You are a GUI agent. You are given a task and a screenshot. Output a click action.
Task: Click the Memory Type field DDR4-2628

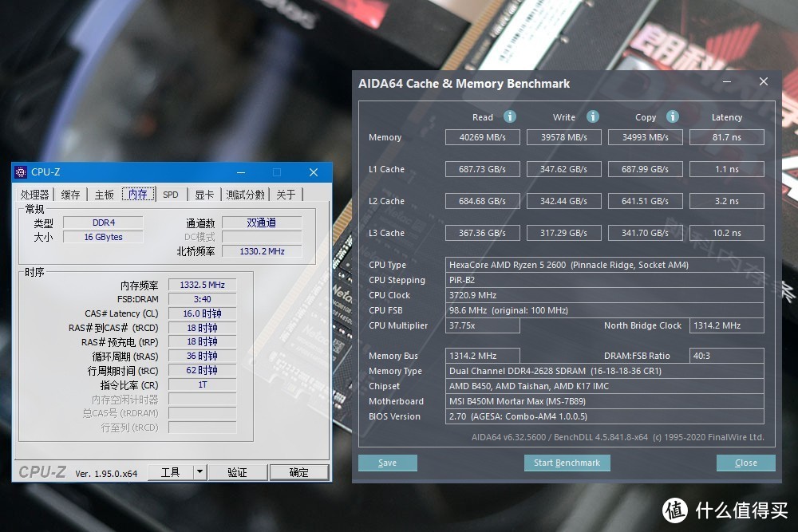[x=605, y=371]
